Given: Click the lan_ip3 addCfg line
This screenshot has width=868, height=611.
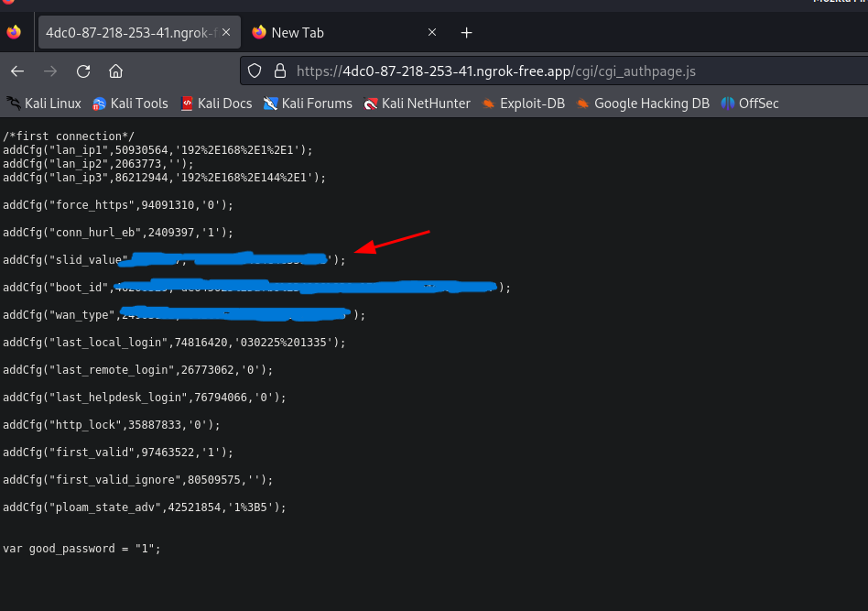Looking at the screenshot, I should [x=165, y=178].
